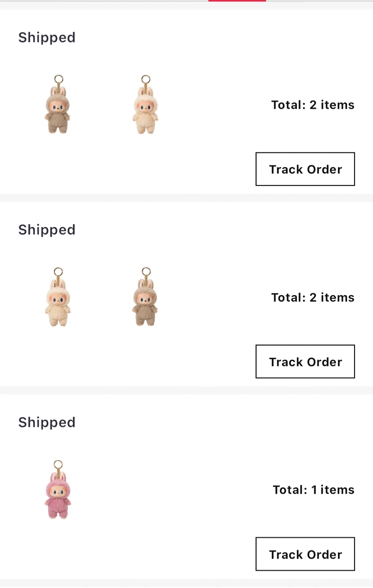Open the pink plush keychain item
373x588 pixels.
[x=58, y=490]
